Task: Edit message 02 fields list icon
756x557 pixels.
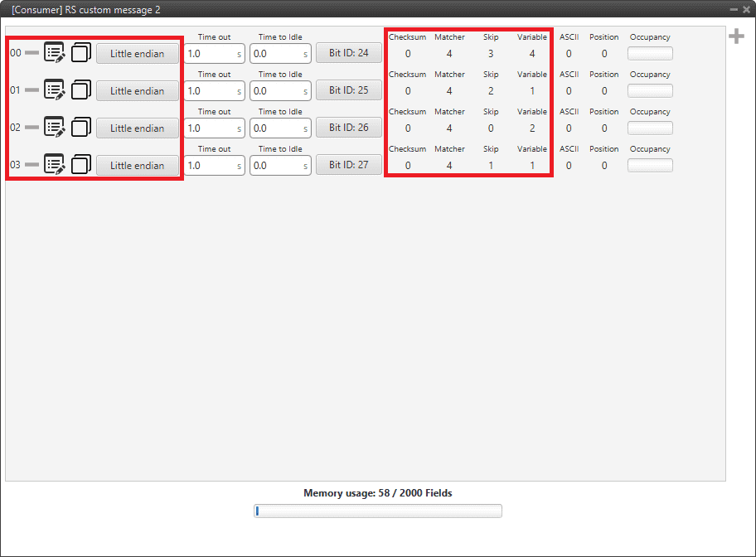Action: [x=55, y=128]
